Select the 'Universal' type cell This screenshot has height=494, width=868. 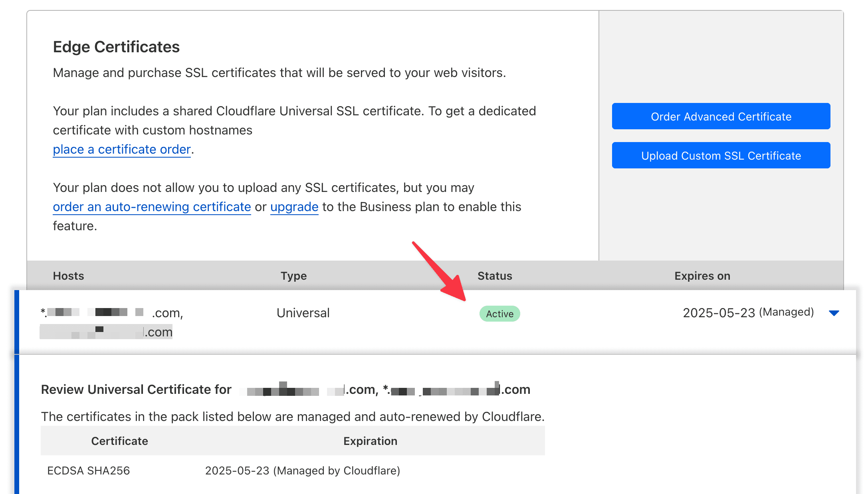click(303, 313)
